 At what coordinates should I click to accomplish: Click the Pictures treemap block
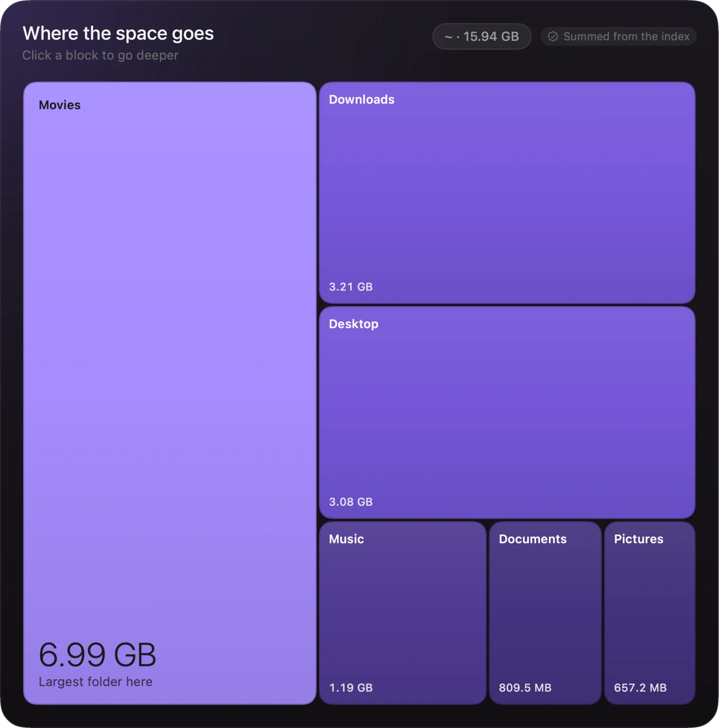(x=649, y=613)
